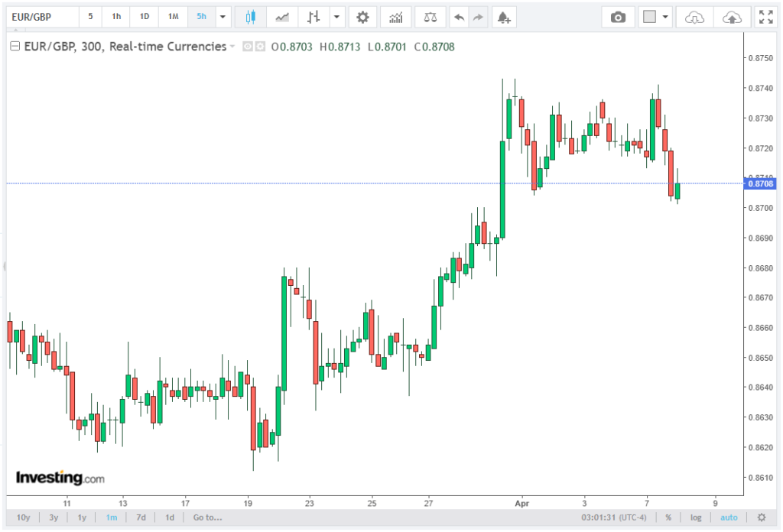Save chart layout with cloud upload icon
The image size is (783, 532).
[732, 17]
